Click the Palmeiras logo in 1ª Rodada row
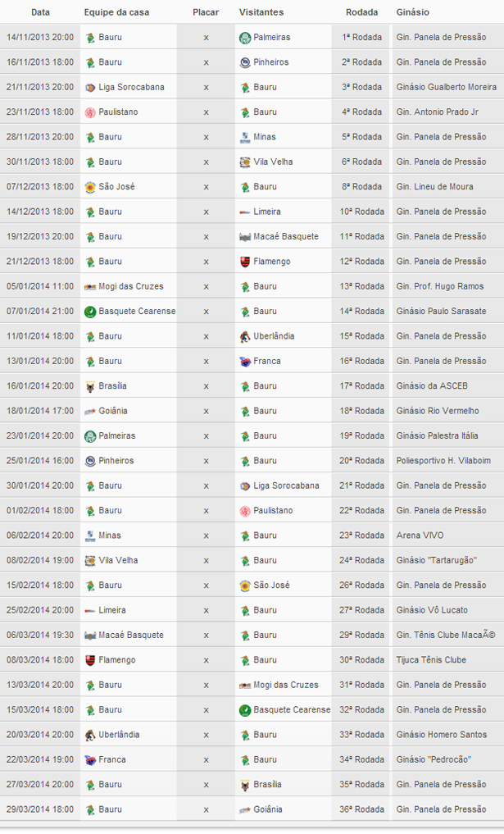This screenshot has width=504, height=834. (245, 38)
